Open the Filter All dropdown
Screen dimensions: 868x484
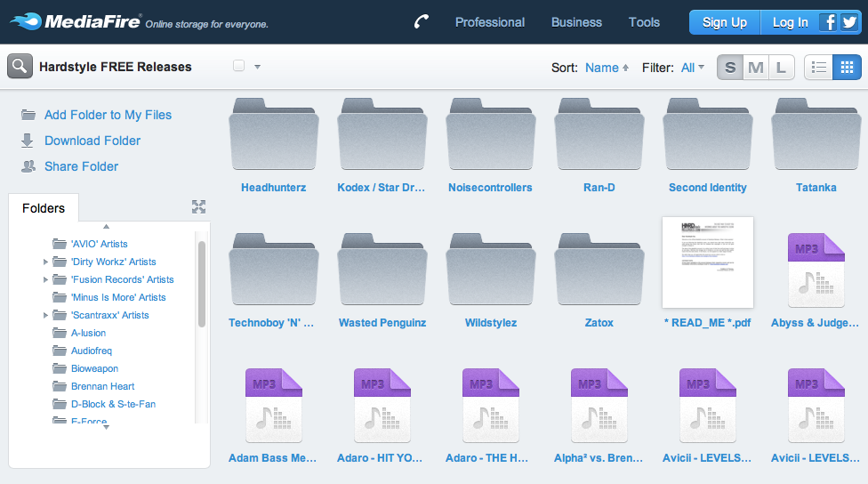(693, 68)
